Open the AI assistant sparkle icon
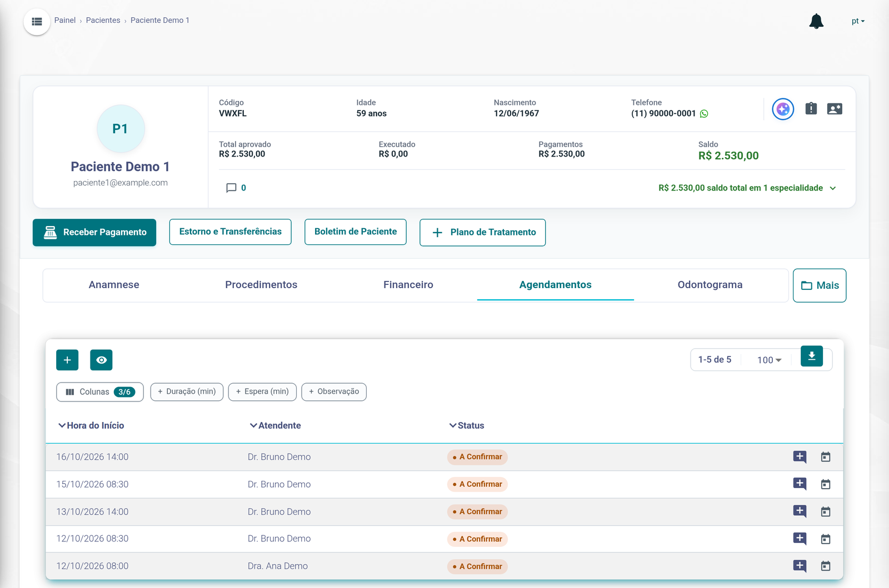This screenshot has height=588, width=889. (783, 109)
